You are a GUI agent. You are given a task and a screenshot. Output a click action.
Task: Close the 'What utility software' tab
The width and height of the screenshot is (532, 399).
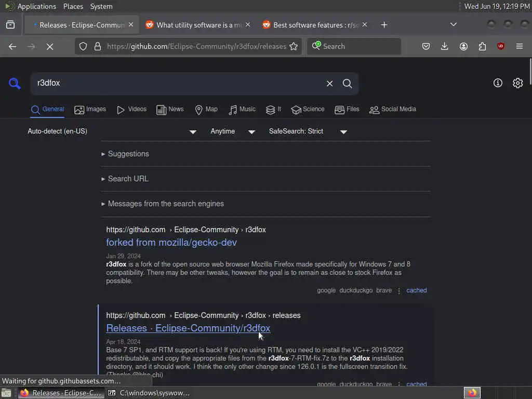click(248, 25)
